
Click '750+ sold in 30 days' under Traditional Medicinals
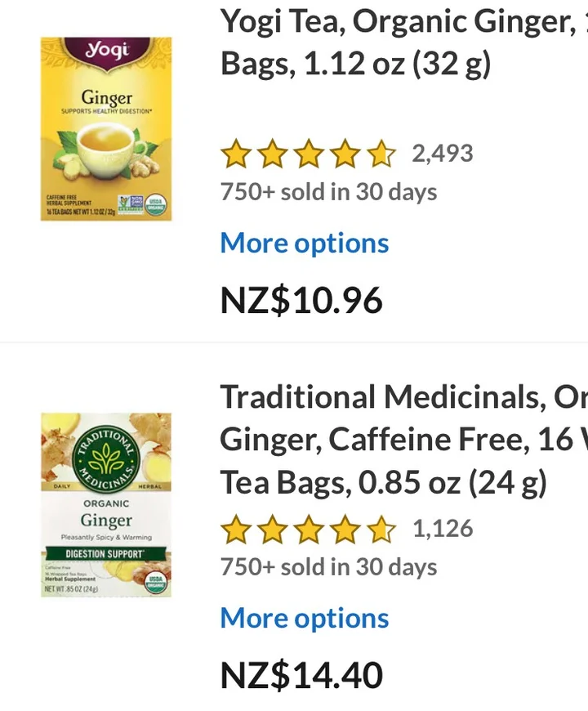(328, 567)
